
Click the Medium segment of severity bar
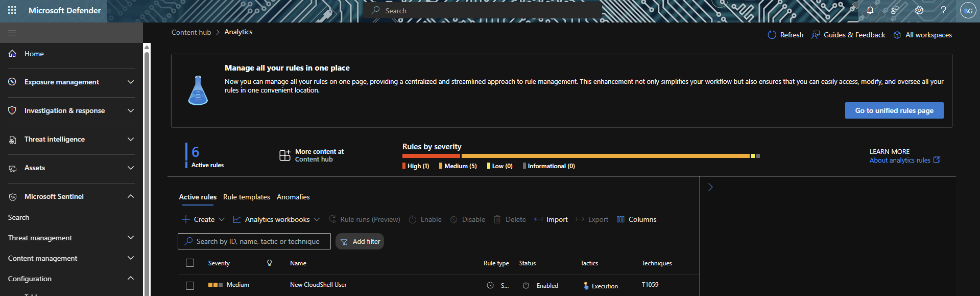point(605,156)
